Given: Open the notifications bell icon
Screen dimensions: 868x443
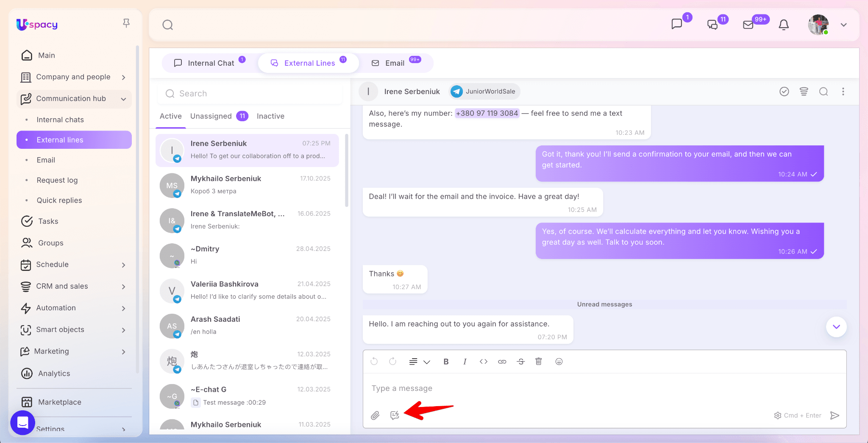Looking at the screenshot, I should pos(784,25).
